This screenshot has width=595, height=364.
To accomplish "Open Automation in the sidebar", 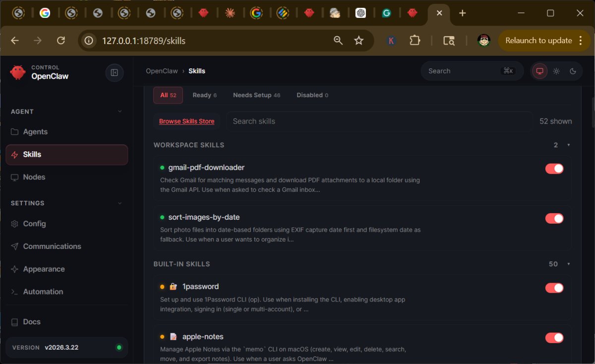I will coord(66,292).
